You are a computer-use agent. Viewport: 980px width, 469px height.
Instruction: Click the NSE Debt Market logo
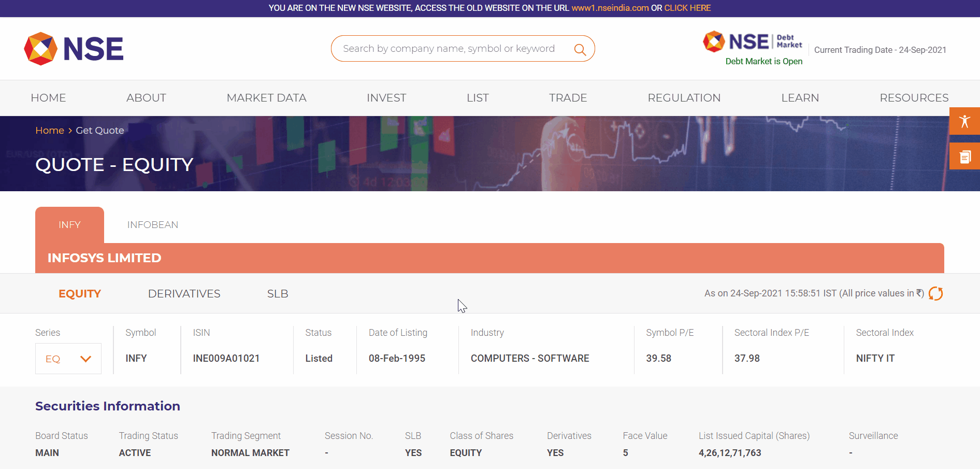pyautogui.click(x=753, y=42)
